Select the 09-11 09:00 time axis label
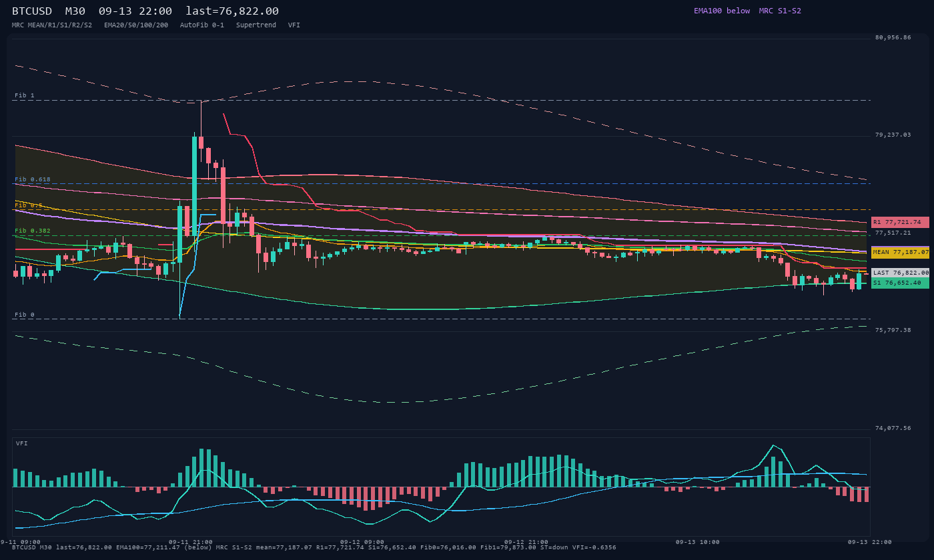The height and width of the screenshot is (560, 934). pyautogui.click(x=20, y=542)
